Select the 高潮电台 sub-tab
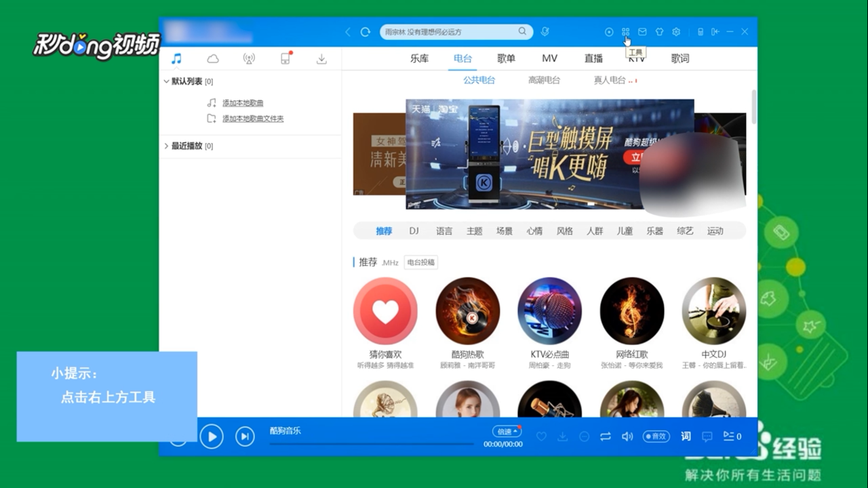 545,80
